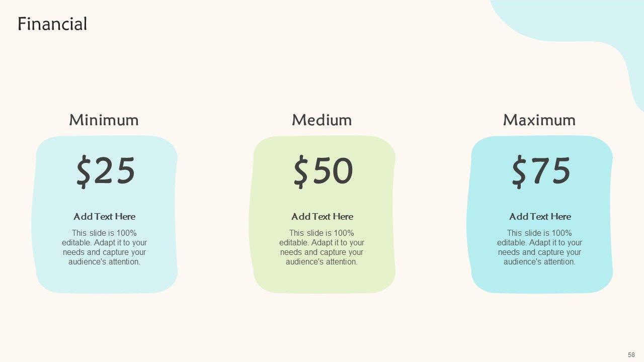The height and width of the screenshot is (362, 644).
Task: Select the Medium heading
Action: [322, 120]
